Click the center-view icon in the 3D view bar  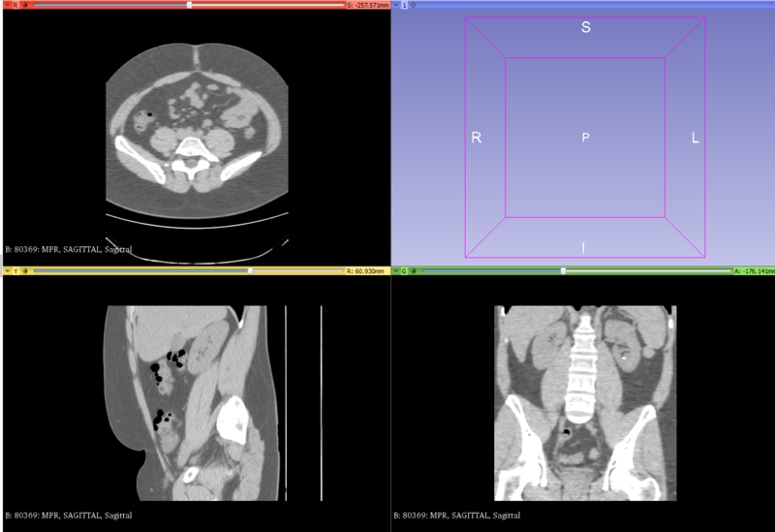click(x=414, y=5)
